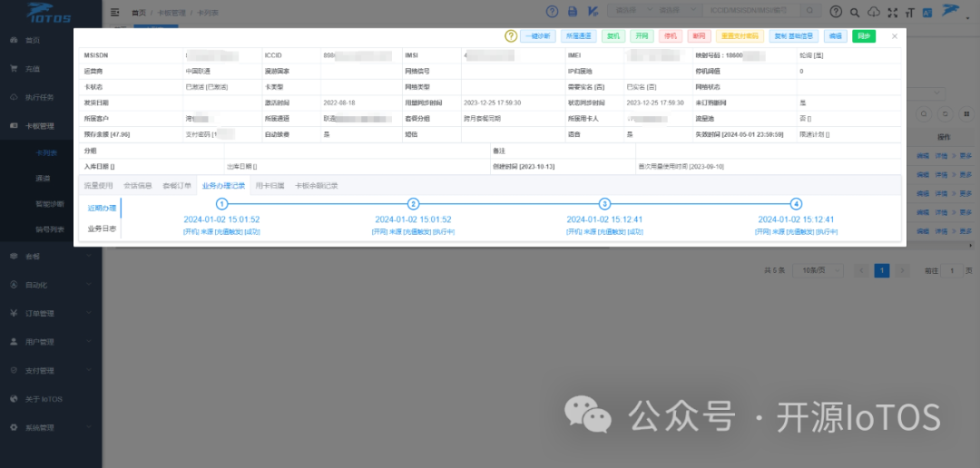Click the 编辑 button in dialog header
This screenshot has width=980, height=468.
tap(836, 36)
